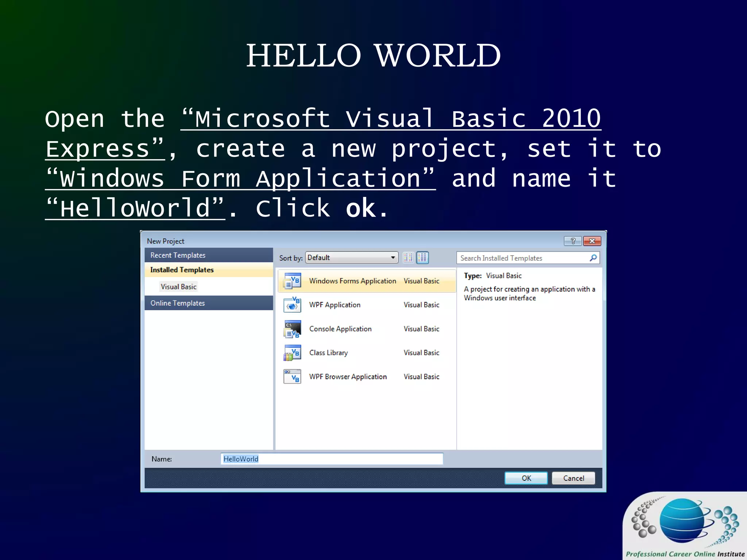Expand the Online Templates section
This screenshot has width=747, height=560.
(x=209, y=303)
